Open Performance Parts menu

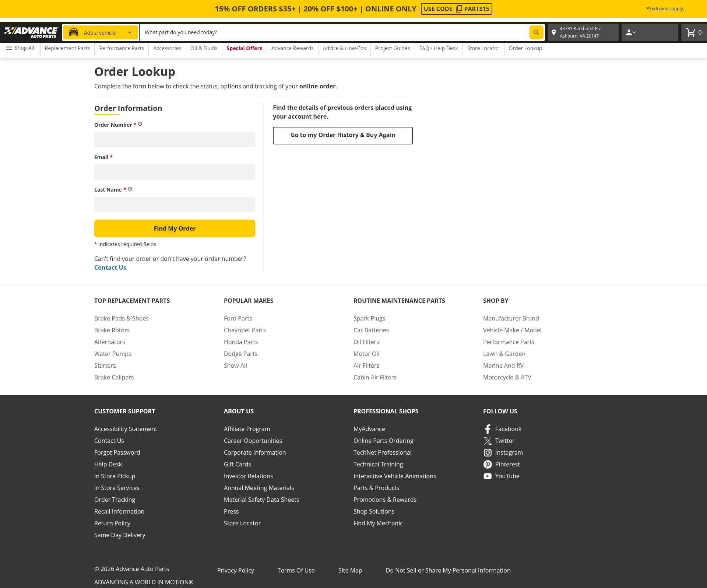coord(122,48)
